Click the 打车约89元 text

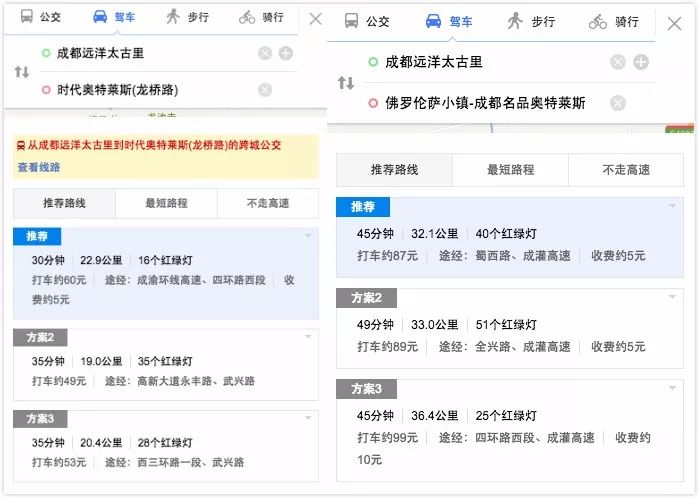[x=387, y=347]
